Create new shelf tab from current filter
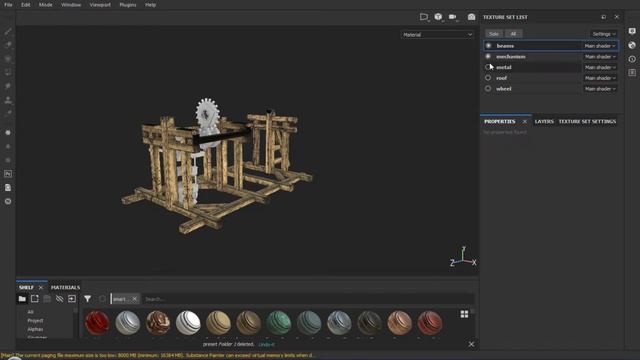Viewport: 640px width, 360px height. click(35, 299)
